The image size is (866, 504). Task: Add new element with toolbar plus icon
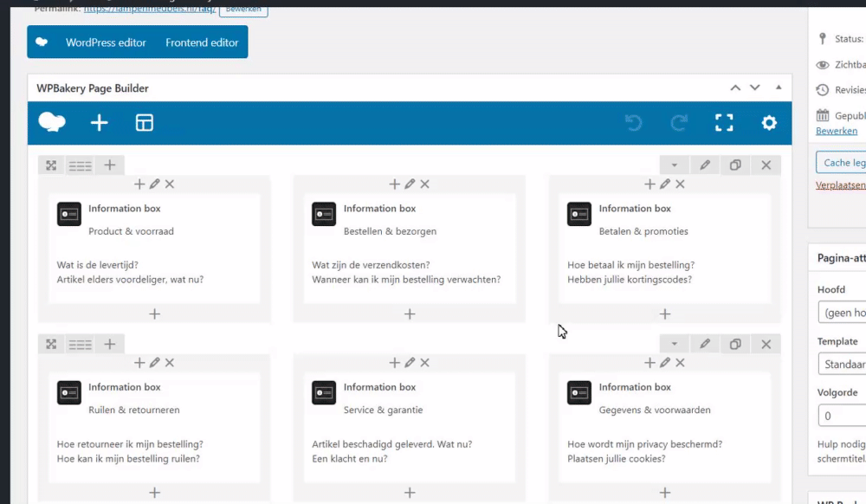(x=100, y=123)
